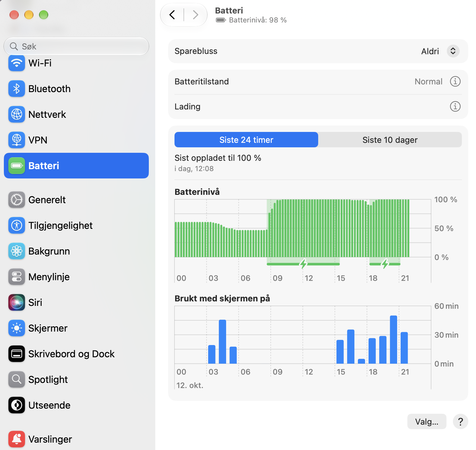Click info icon next to Batteritilstand
The width and height of the screenshot is (476, 450).
[x=455, y=82]
